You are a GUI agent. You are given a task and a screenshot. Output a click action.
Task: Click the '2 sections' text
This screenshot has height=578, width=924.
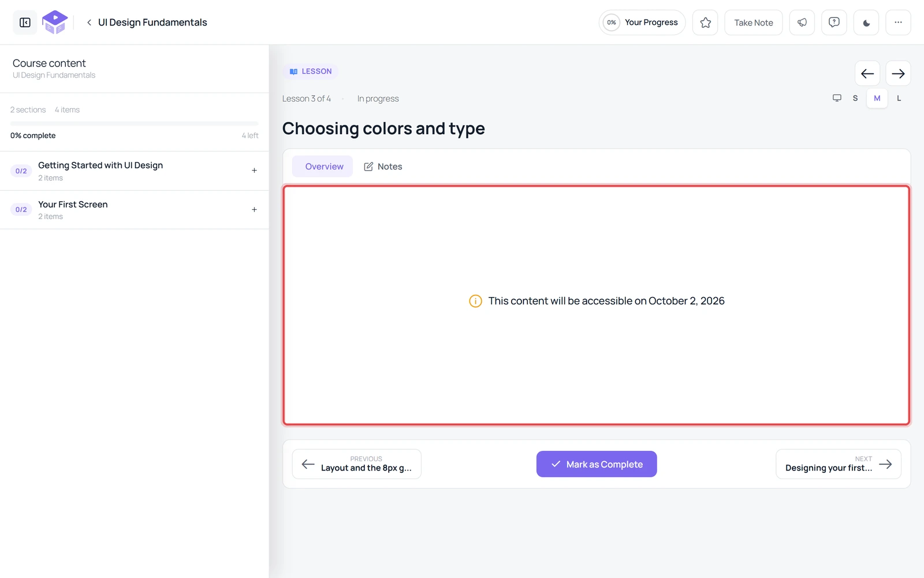(28, 110)
